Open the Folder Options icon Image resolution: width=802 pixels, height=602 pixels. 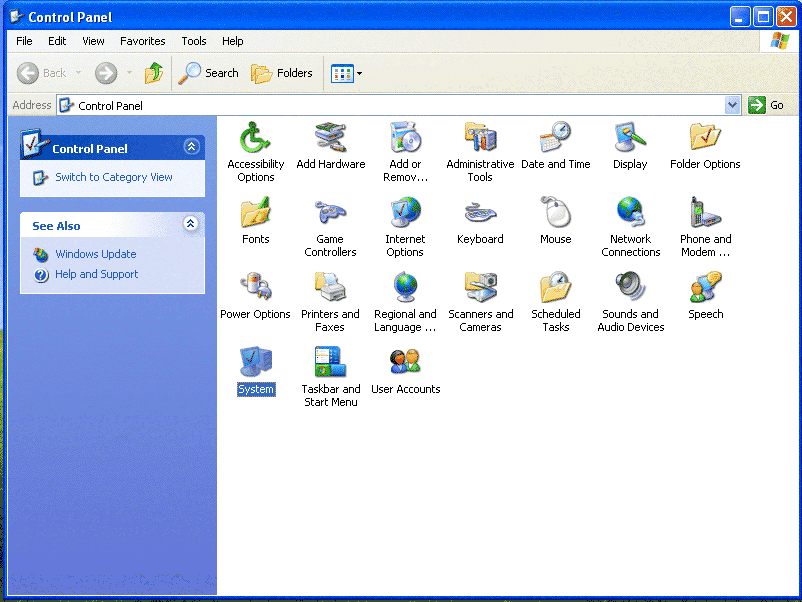click(705, 137)
